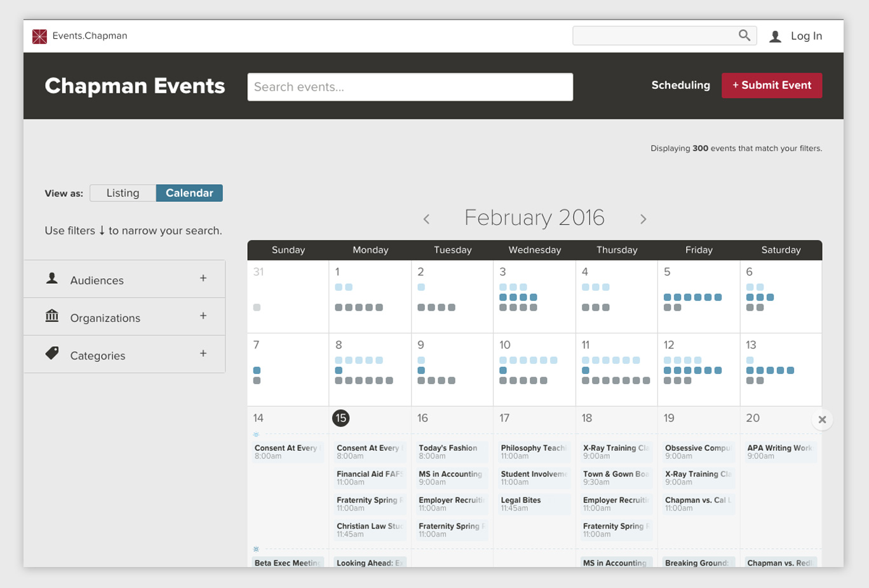Expand the Audiences filter
Image resolution: width=869 pixels, height=588 pixels.
click(x=203, y=278)
